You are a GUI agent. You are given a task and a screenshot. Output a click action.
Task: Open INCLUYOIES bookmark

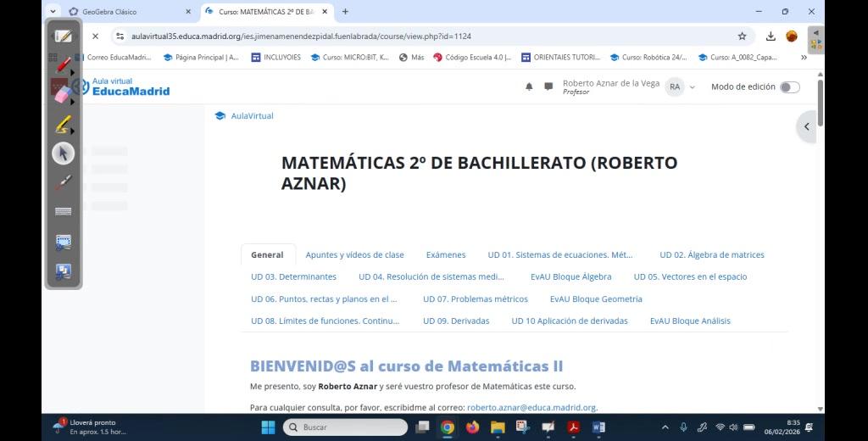pyautogui.click(x=276, y=57)
